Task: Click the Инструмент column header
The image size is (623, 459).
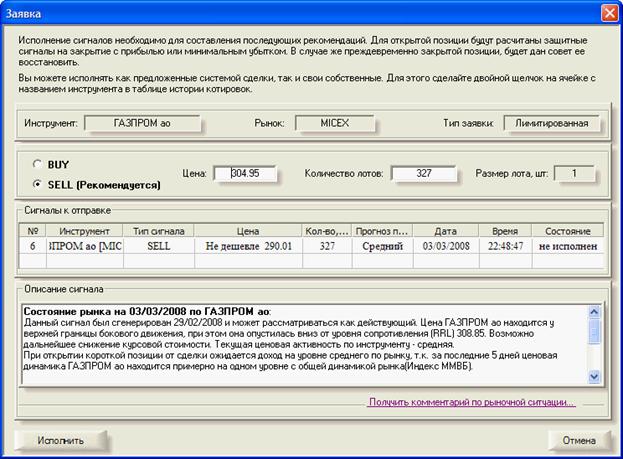Action: pos(84,231)
